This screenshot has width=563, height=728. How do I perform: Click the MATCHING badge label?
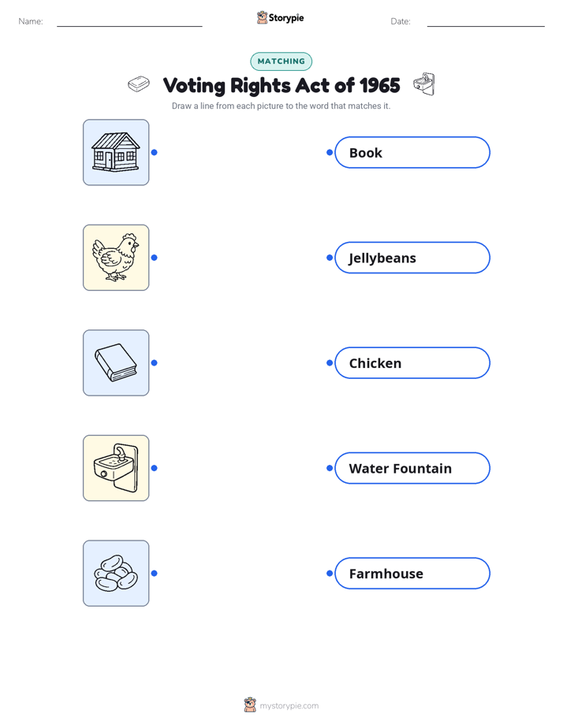pos(281,61)
